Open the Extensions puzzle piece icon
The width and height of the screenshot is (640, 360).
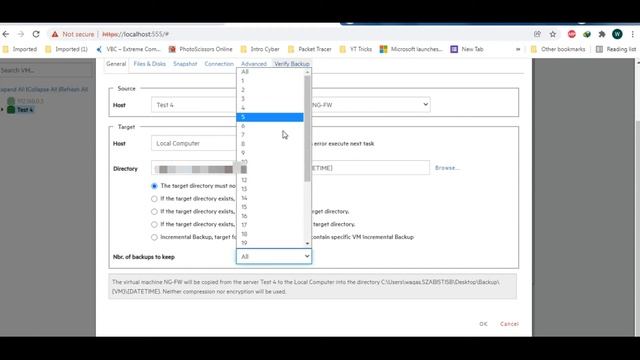click(x=602, y=34)
